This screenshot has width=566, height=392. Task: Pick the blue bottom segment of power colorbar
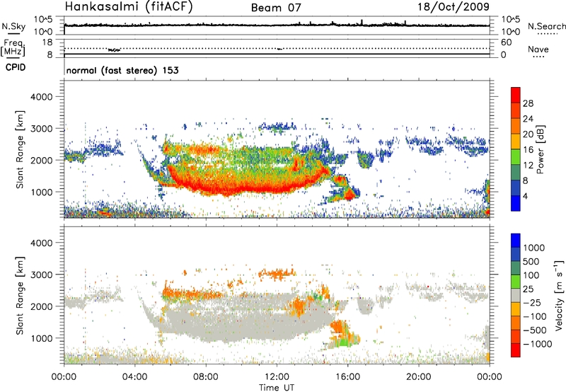tap(516, 203)
